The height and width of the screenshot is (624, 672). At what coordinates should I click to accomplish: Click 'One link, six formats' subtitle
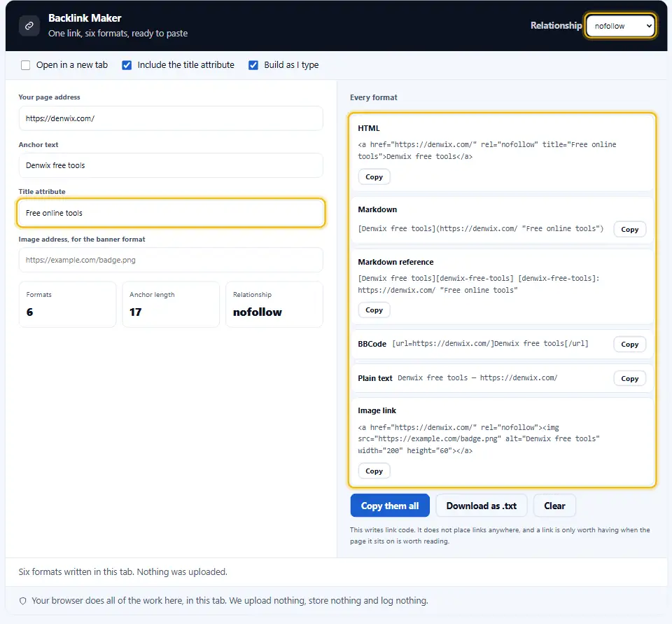(118, 34)
